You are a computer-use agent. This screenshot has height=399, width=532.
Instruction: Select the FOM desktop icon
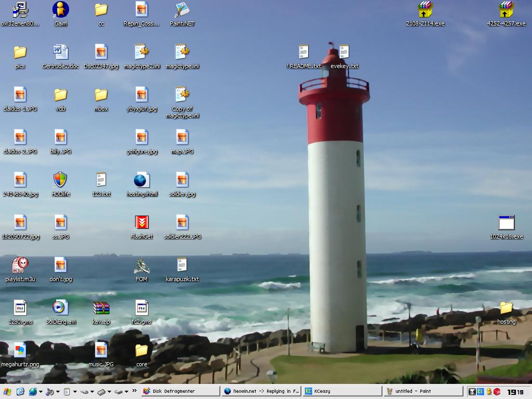(x=141, y=265)
